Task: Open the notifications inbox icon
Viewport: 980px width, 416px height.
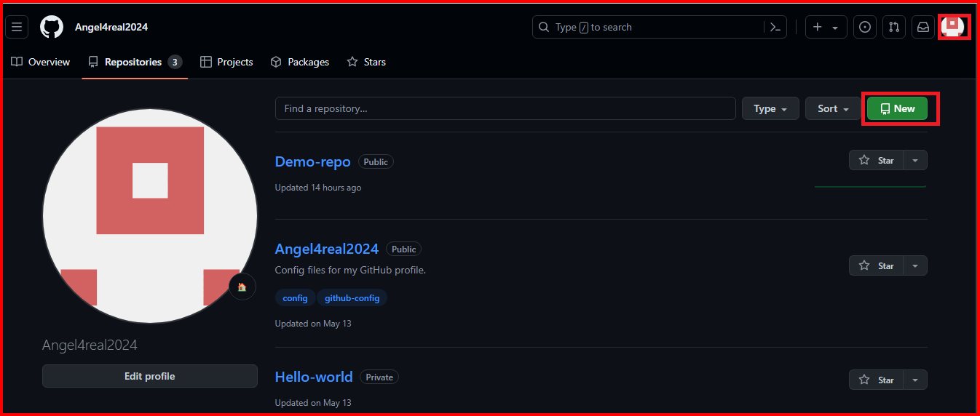Action: pos(923,27)
